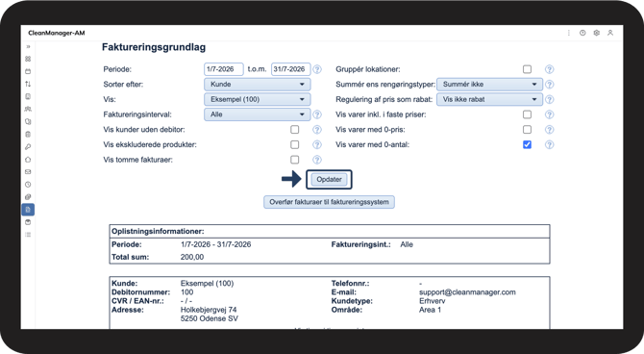Viewport: 644px width, 354px height.
Task: Open the calendar icon in the sidebar
Action: pos(28,71)
